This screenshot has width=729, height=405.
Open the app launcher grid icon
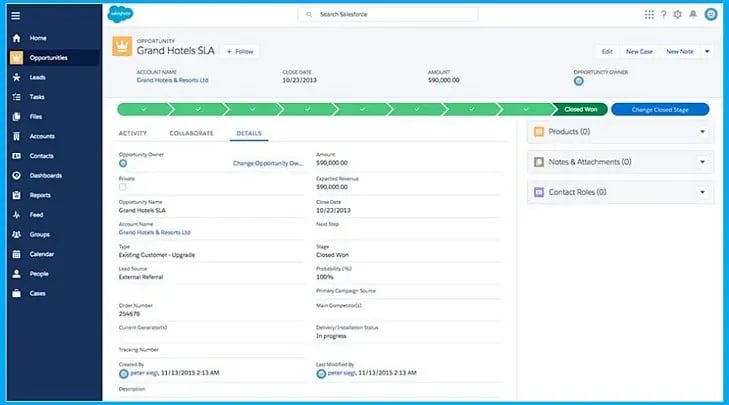click(x=649, y=15)
